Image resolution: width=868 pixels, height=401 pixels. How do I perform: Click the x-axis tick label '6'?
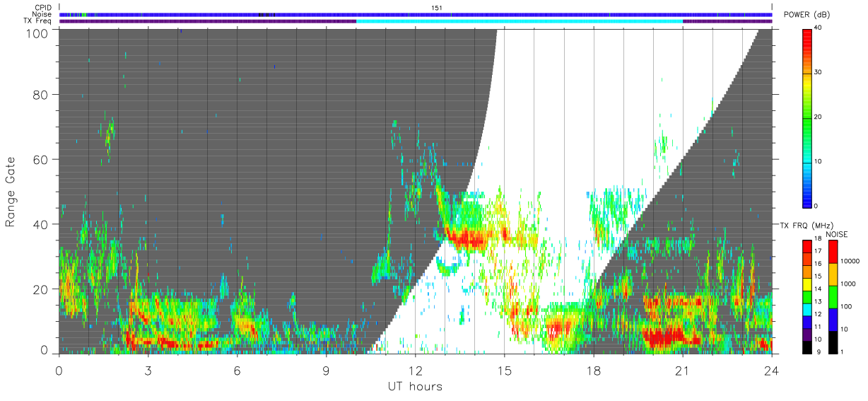point(237,370)
